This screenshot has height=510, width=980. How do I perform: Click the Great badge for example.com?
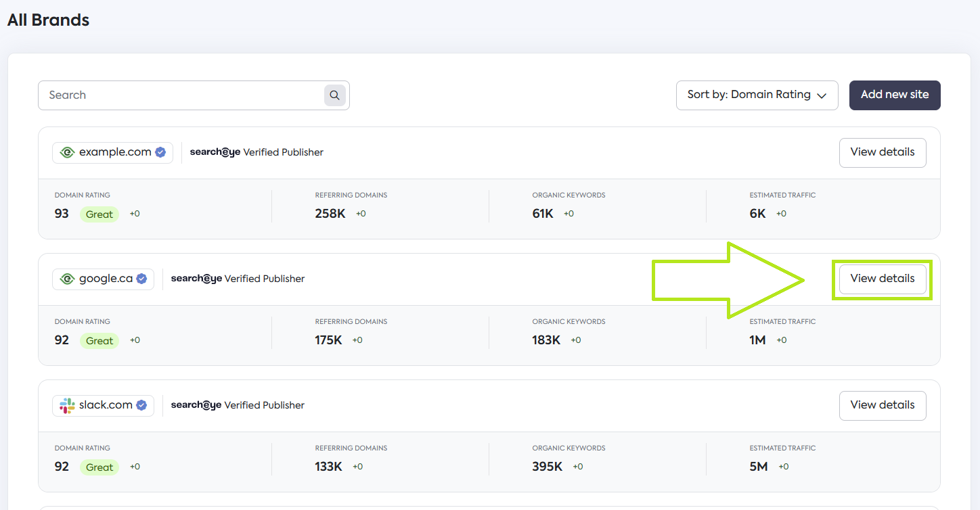(99, 214)
